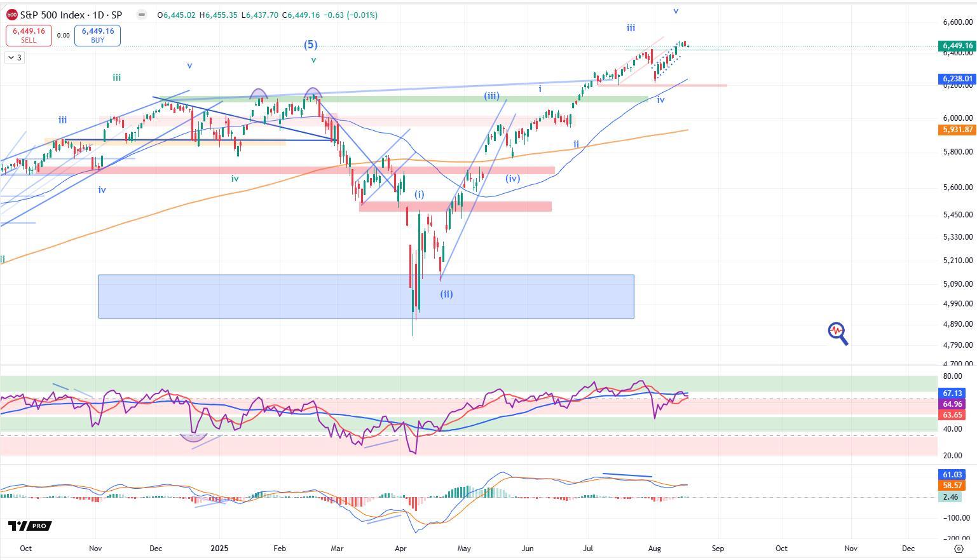977x560 pixels.
Task: Select the 0.00 spread value between SELL and BUY
Action: (63, 36)
